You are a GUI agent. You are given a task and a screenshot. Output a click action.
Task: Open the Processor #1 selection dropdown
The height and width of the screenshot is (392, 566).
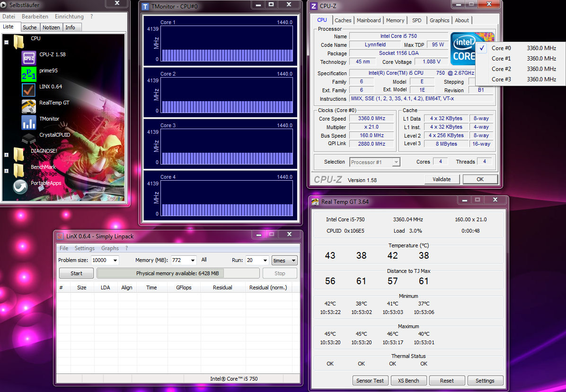[x=396, y=162]
